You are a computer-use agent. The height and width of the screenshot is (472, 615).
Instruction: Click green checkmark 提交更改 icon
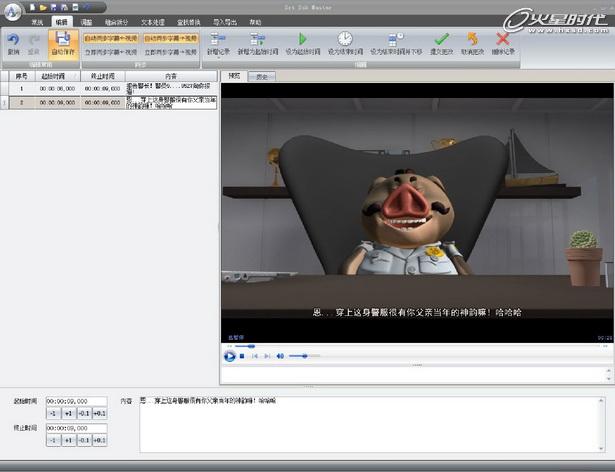441,39
